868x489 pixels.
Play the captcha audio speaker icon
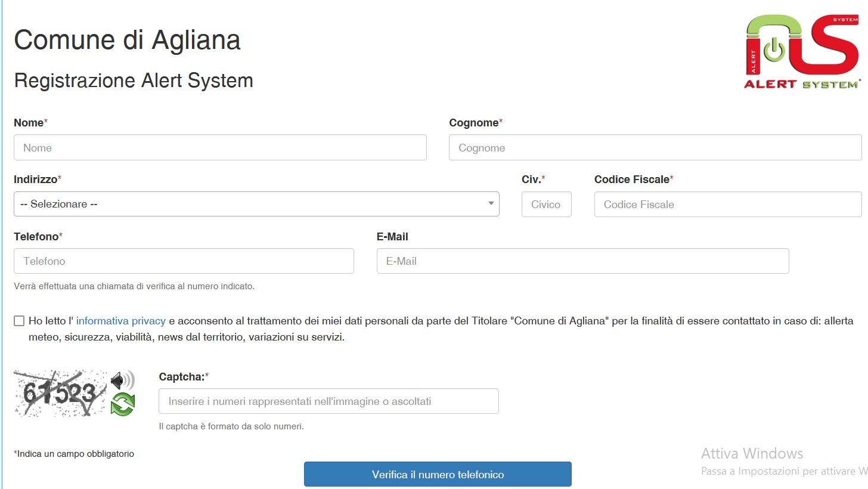tap(122, 380)
